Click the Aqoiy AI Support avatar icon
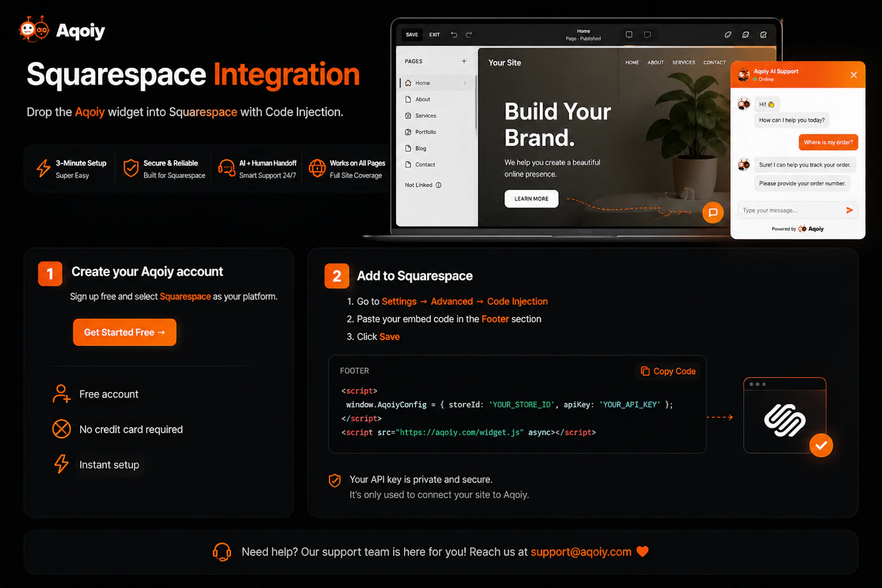The width and height of the screenshot is (882, 588). [744, 74]
